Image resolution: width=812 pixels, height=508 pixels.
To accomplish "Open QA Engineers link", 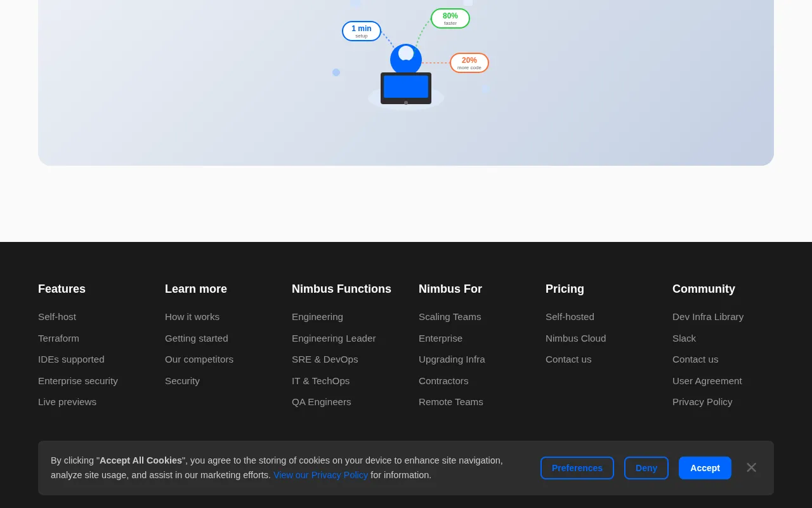I will [x=321, y=402].
